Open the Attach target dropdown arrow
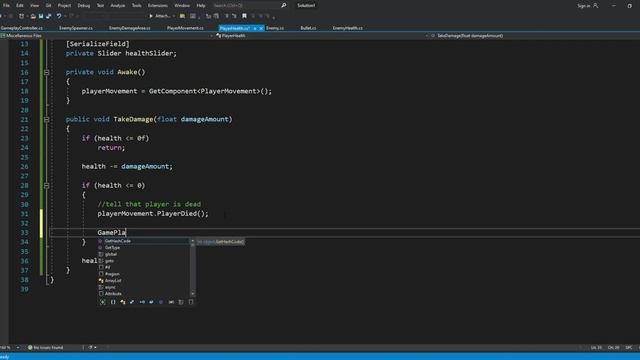Viewport: 640px width, 360px height. pyautogui.click(x=174, y=16)
